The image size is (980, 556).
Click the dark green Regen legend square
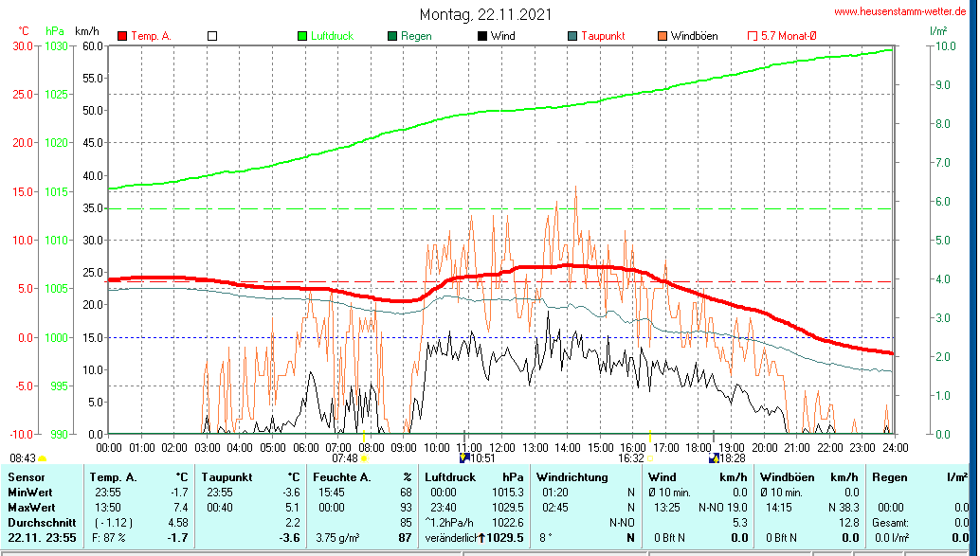pyautogui.click(x=392, y=36)
